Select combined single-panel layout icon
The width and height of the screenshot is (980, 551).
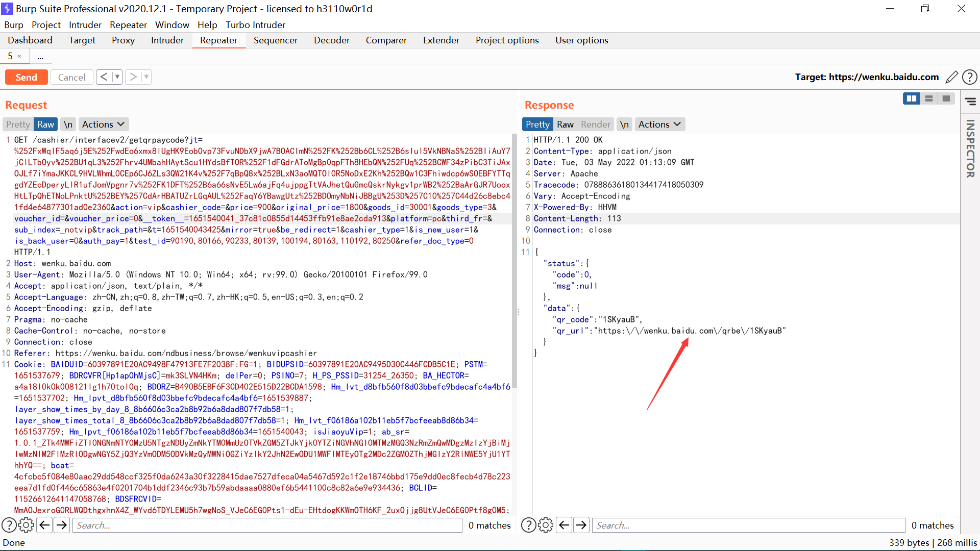tap(946, 98)
